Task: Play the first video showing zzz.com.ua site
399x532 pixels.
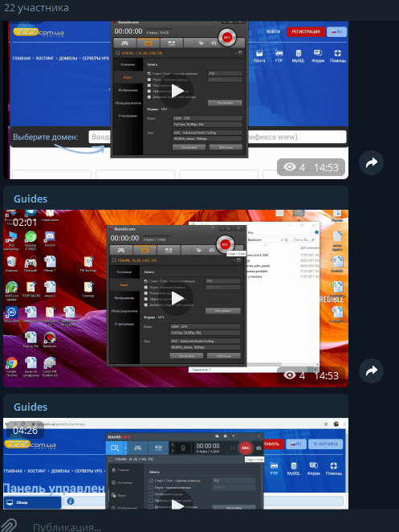Action: (176, 91)
